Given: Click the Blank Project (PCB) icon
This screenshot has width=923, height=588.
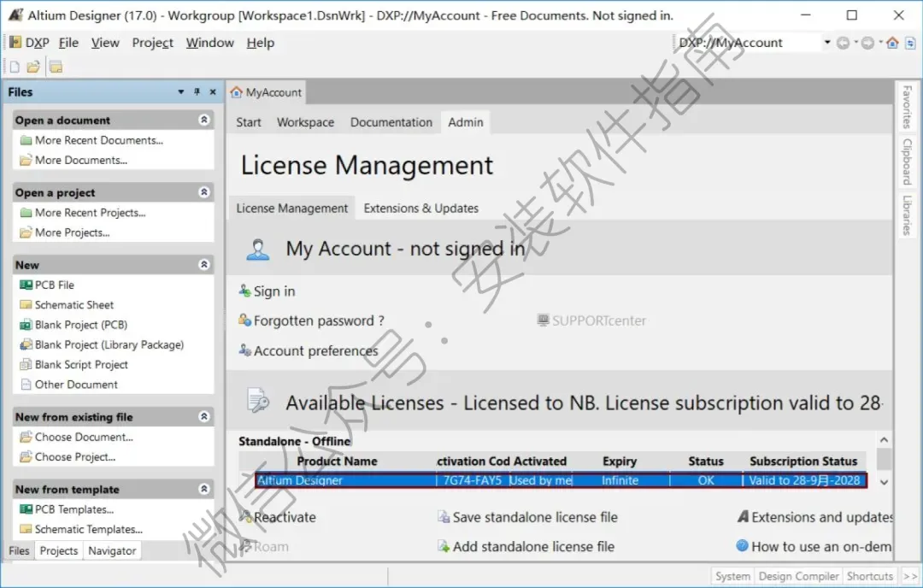Looking at the screenshot, I should point(26,325).
